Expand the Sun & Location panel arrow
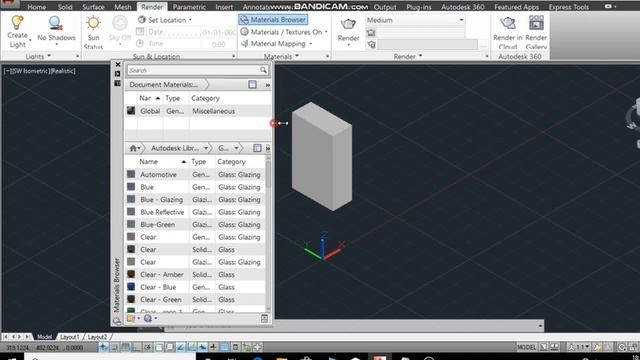Screen dimensions: 640x360 [x=233, y=56]
